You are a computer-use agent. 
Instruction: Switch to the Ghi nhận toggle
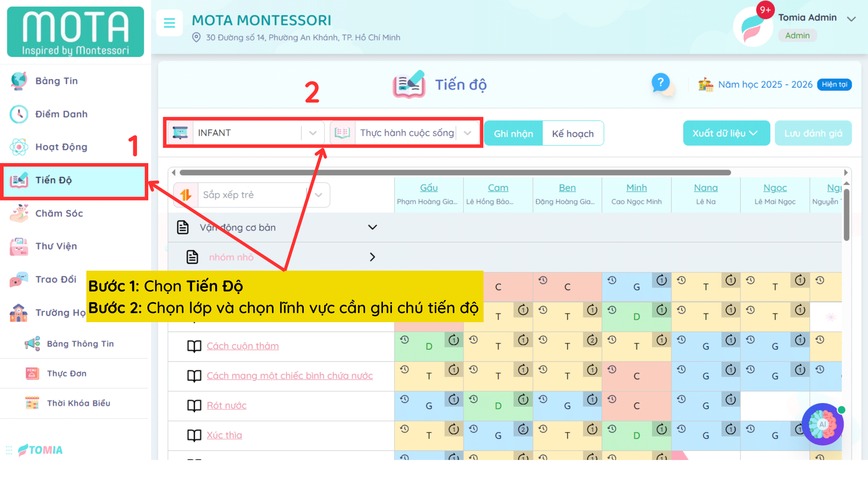[x=513, y=133]
